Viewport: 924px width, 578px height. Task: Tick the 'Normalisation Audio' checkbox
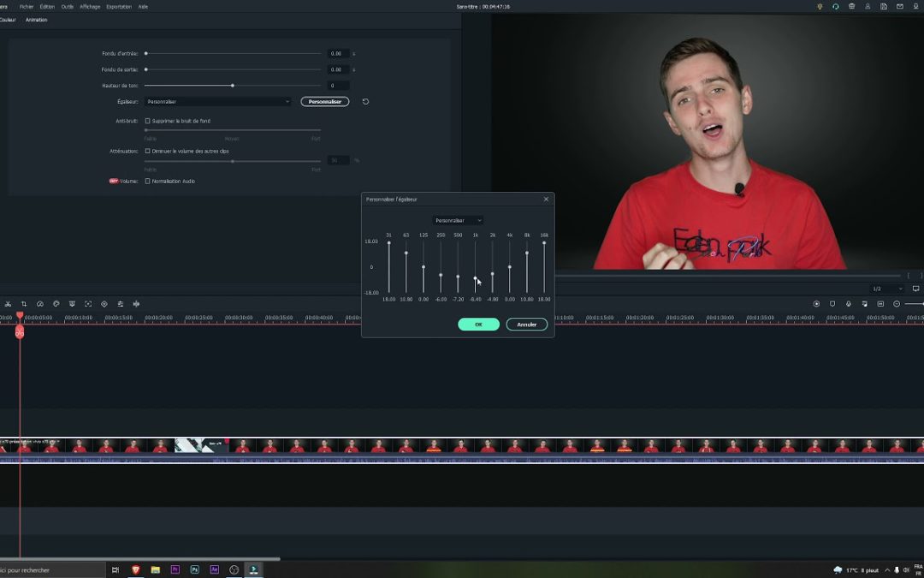pos(147,181)
